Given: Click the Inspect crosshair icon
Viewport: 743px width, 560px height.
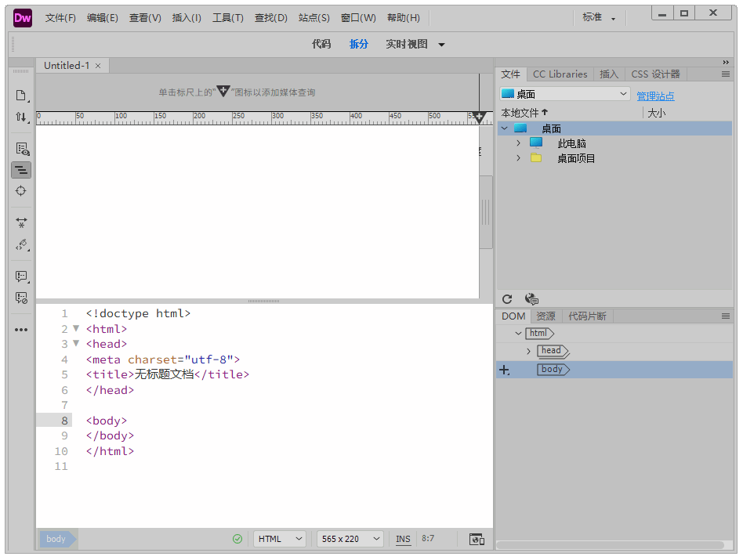Looking at the screenshot, I should (21, 191).
